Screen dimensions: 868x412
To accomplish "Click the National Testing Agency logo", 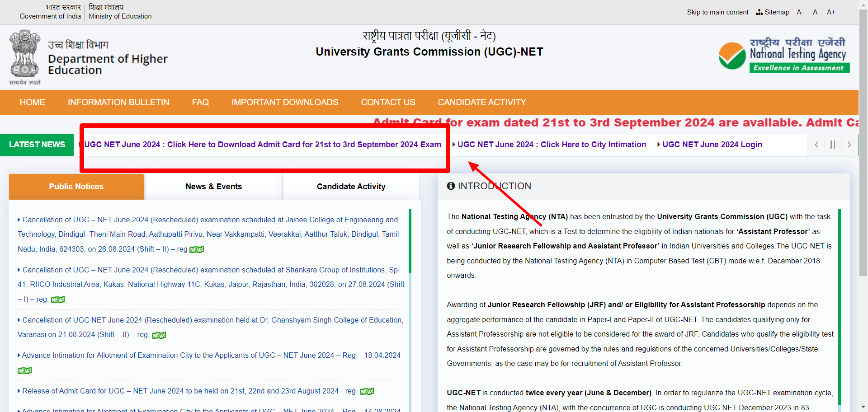I will 784,55.
